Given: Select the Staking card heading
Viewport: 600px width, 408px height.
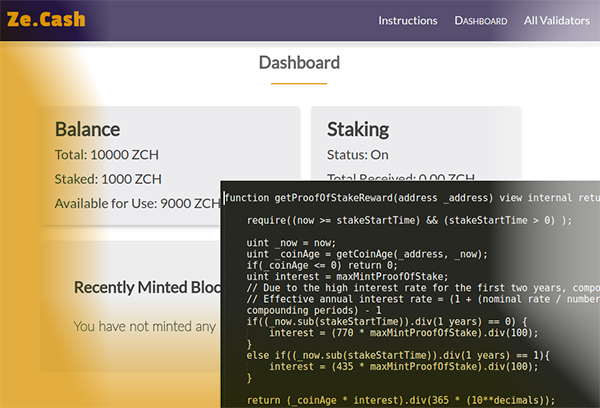Looking at the screenshot, I should pyautogui.click(x=358, y=129).
